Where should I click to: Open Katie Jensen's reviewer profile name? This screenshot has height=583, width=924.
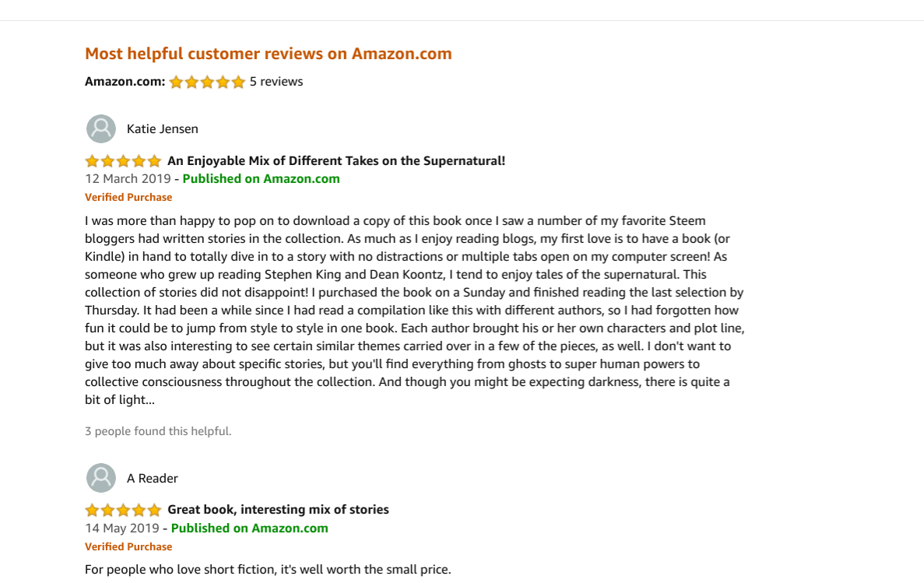(x=162, y=128)
